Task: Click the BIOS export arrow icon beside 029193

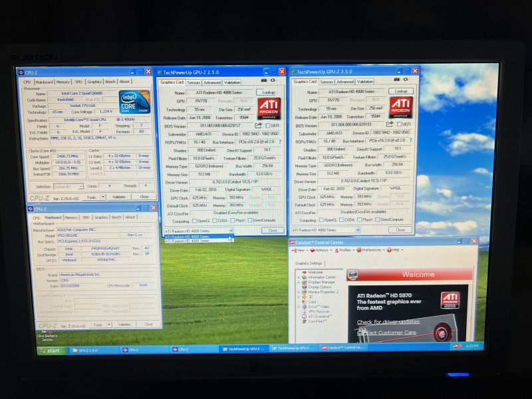Action: tap(390, 124)
